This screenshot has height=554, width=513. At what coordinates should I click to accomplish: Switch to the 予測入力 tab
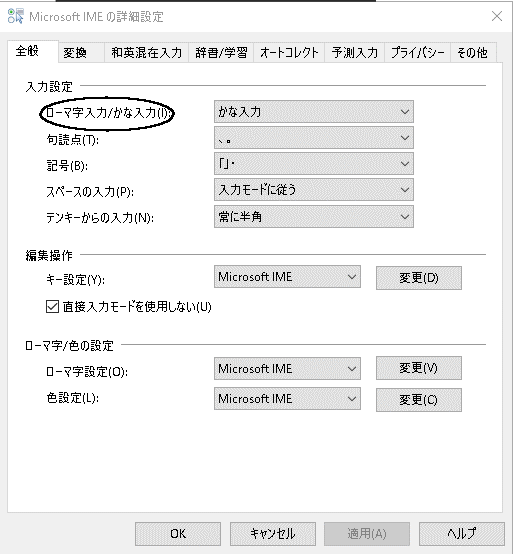coord(354,53)
